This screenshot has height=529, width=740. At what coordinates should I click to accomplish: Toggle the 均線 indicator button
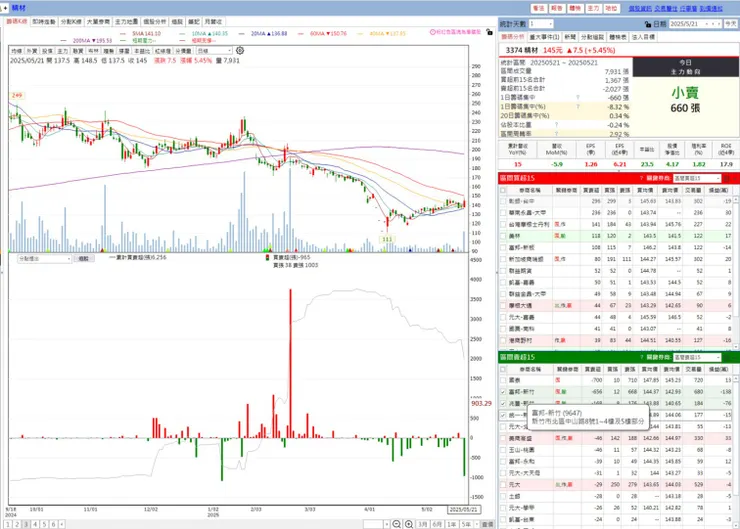17,51
